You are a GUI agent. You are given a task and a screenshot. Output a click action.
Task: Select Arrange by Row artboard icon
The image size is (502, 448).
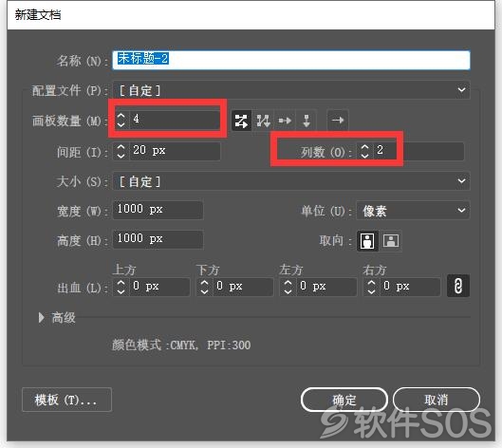285,121
